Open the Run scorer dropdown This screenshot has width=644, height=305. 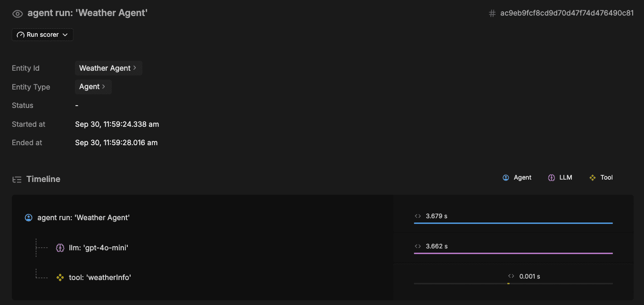tap(42, 35)
